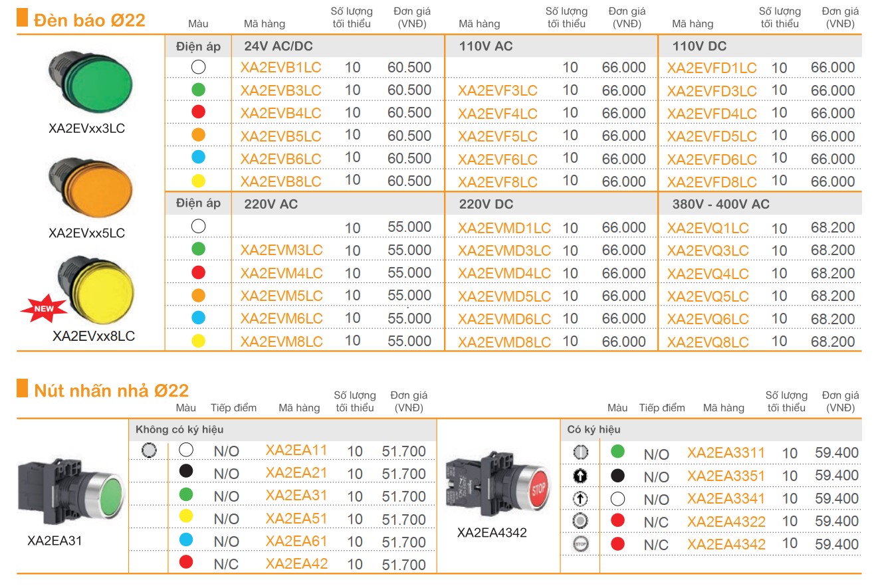Click price 51.700 next to XA2EA61
The width and height of the screenshot is (878, 588).
point(404,542)
